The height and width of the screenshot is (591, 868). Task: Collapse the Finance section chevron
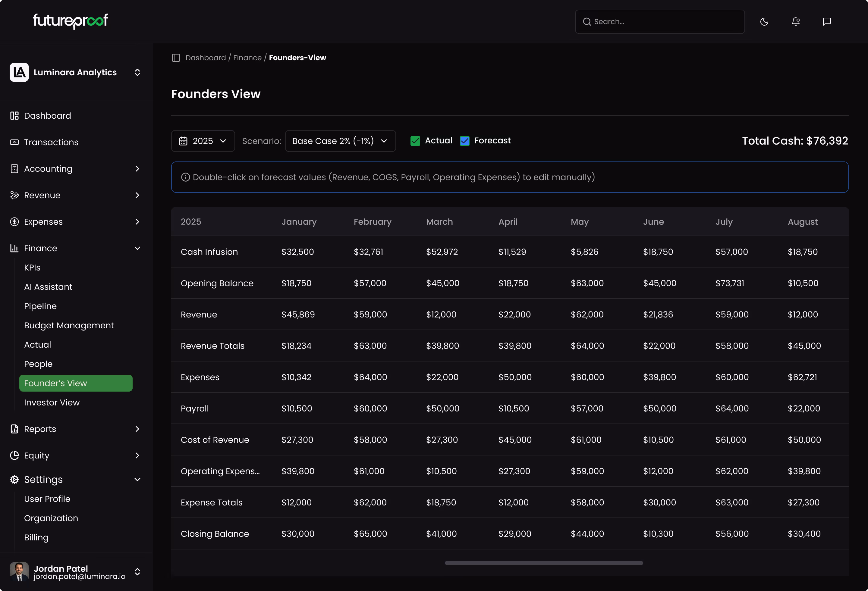point(137,248)
